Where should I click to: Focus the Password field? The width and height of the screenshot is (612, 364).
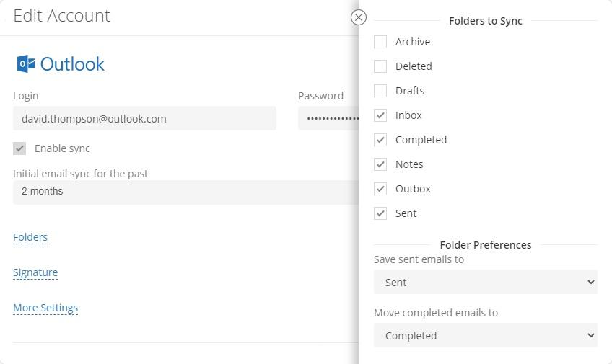328,118
